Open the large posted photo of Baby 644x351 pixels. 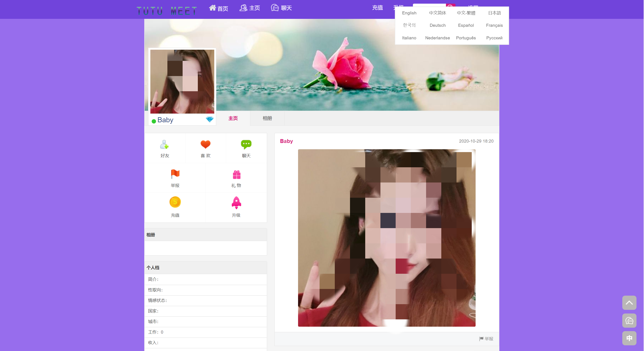[x=387, y=238]
